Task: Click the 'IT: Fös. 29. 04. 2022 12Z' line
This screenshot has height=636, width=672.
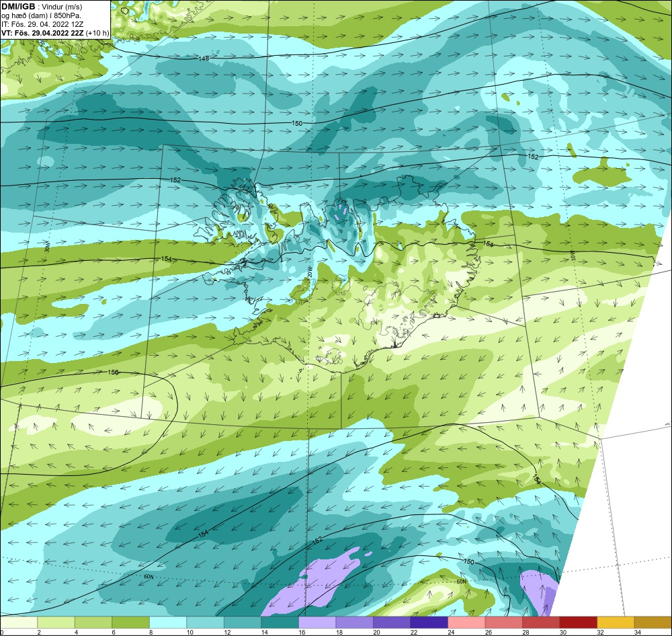Action: 42,24
